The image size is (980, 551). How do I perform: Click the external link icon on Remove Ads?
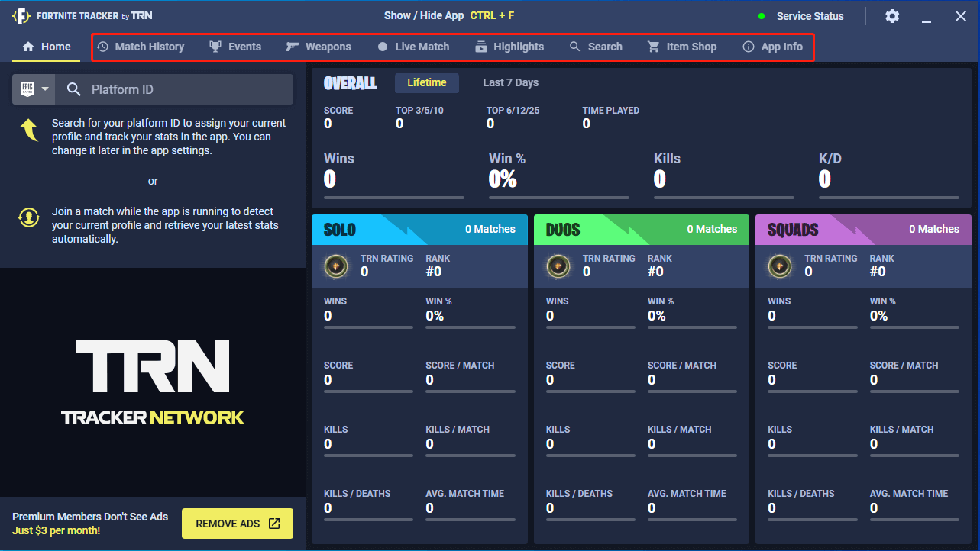click(275, 524)
